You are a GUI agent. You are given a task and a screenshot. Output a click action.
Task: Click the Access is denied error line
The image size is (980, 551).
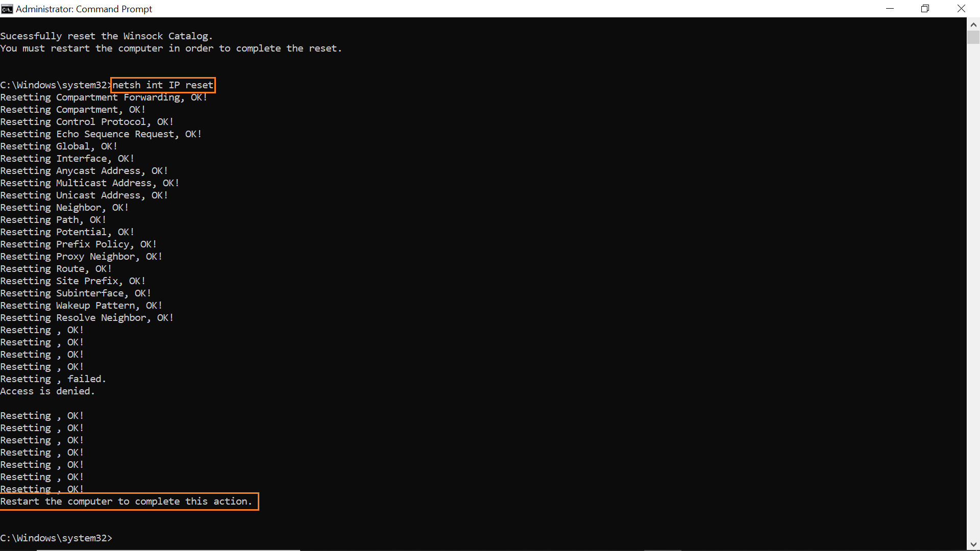point(47,391)
